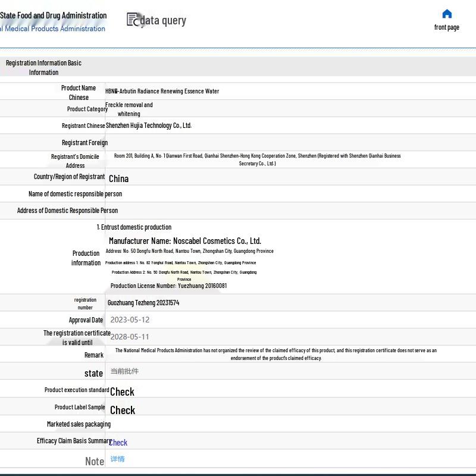Click the home icon for front page
The image size is (476, 476).
click(447, 14)
